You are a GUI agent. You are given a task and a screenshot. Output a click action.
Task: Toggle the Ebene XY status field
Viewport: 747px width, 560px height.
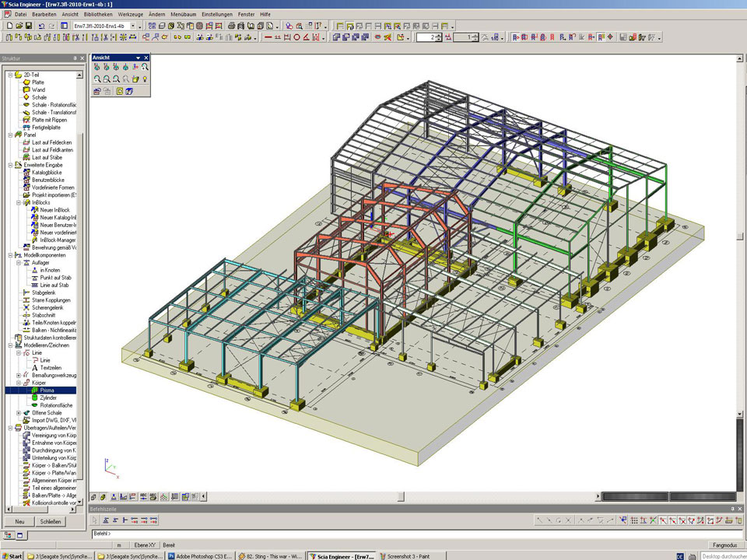[145, 545]
